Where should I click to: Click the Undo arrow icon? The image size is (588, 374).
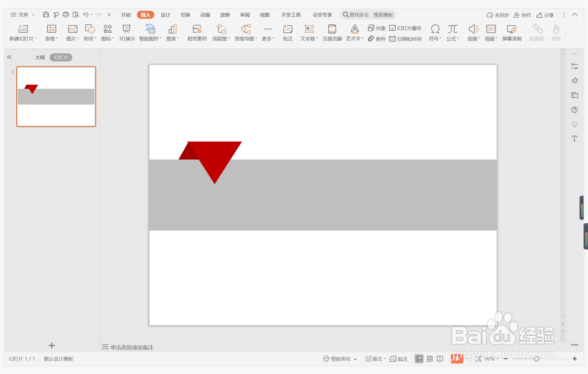[x=86, y=15]
